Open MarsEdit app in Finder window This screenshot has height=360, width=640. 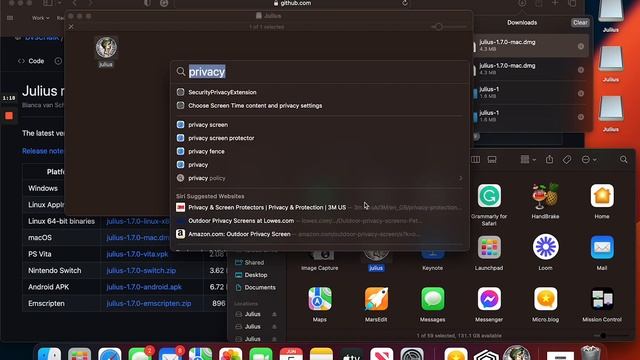[x=376, y=299]
